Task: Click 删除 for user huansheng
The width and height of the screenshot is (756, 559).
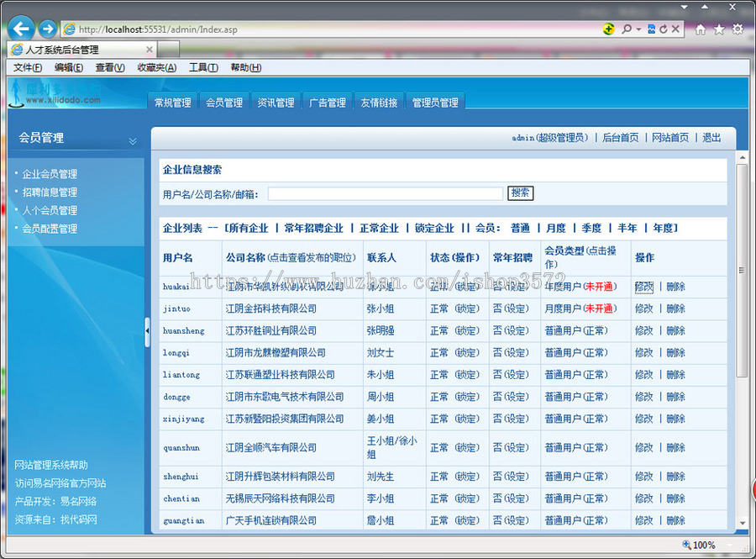Action: [675, 331]
